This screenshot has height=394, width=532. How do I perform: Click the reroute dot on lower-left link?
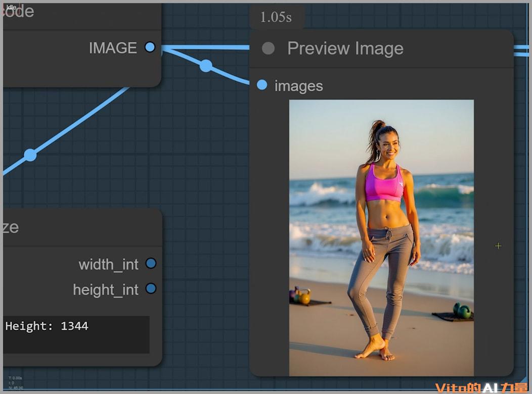pos(30,155)
